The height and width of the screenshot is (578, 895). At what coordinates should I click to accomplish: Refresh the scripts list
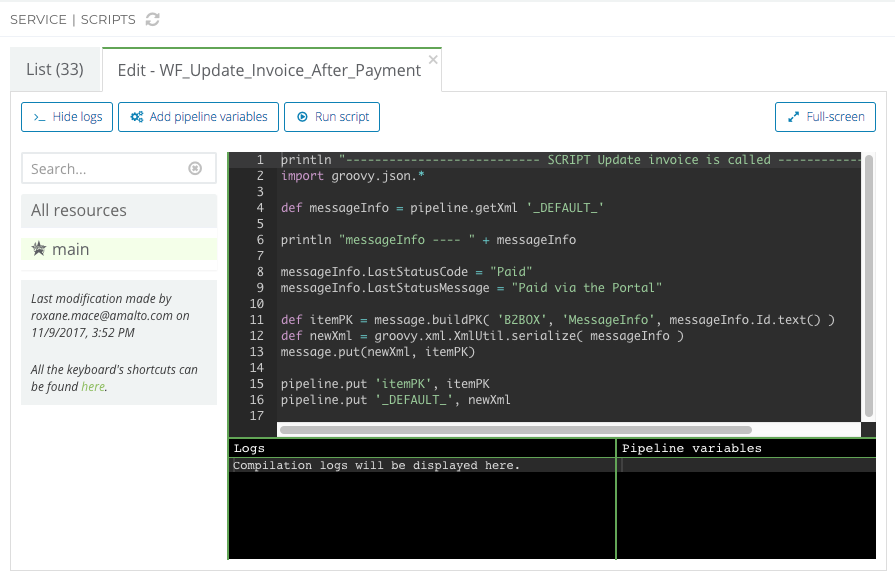(151, 19)
